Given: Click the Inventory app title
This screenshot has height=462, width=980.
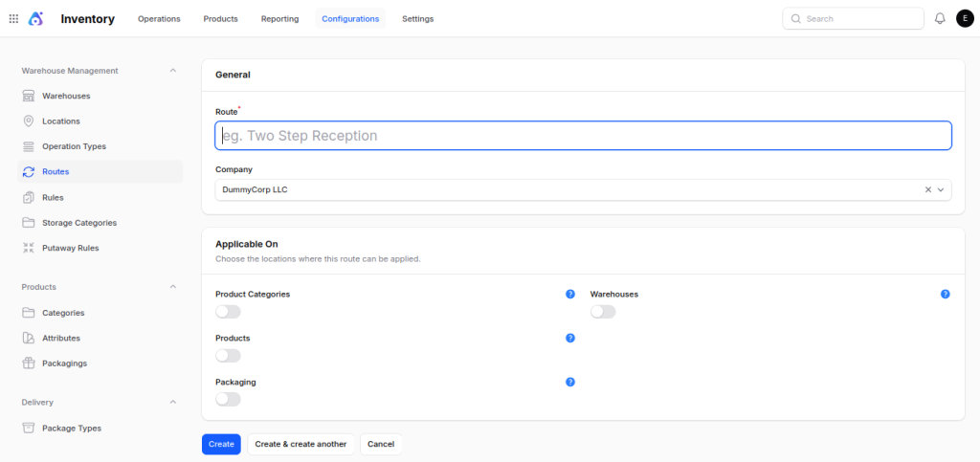Looking at the screenshot, I should pos(87,19).
